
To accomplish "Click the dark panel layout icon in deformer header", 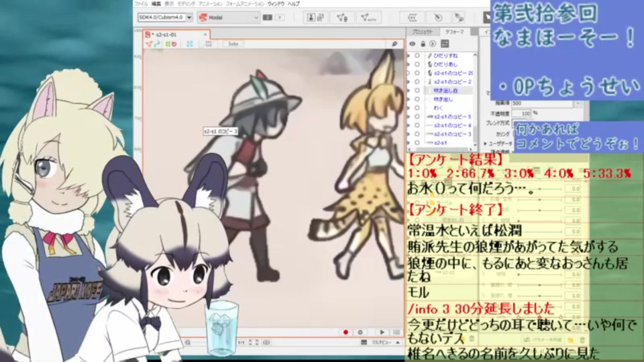I will 444,44.
